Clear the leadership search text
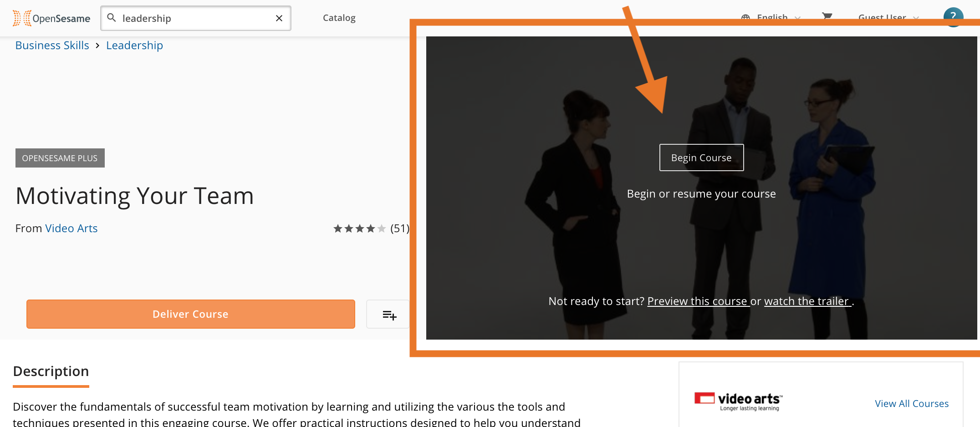Image resolution: width=980 pixels, height=427 pixels. pos(279,18)
